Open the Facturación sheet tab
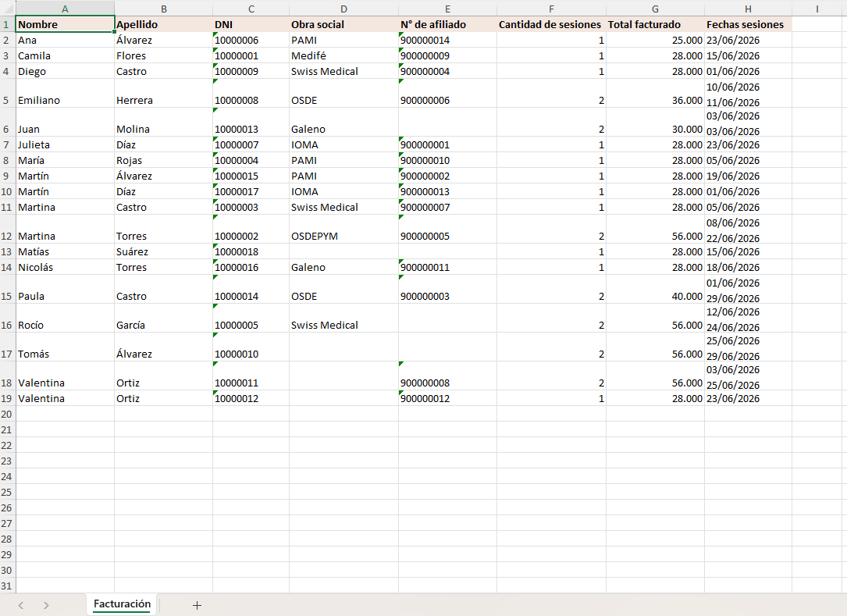Image resolution: width=847 pixels, height=616 pixels. coord(122,604)
